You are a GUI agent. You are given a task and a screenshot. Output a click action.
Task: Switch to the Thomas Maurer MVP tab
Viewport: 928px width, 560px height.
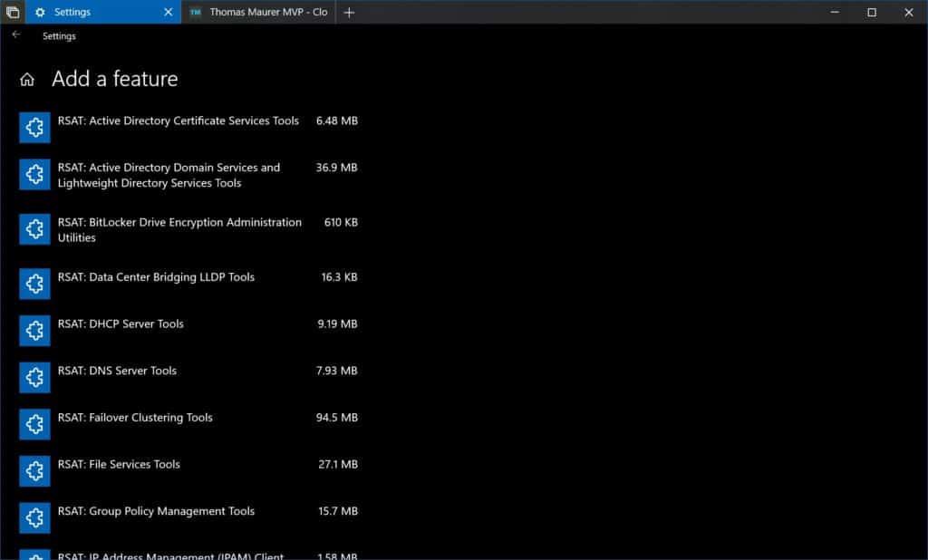[x=258, y=12]
